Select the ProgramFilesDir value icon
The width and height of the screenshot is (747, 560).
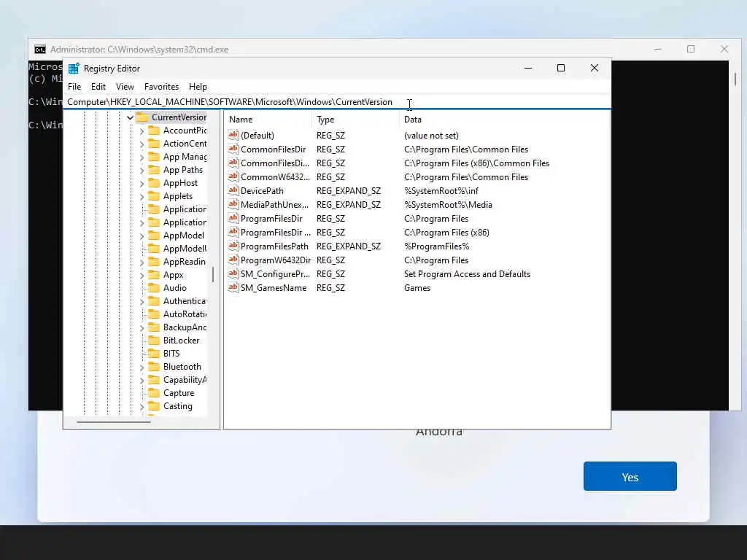click(233, 218)
